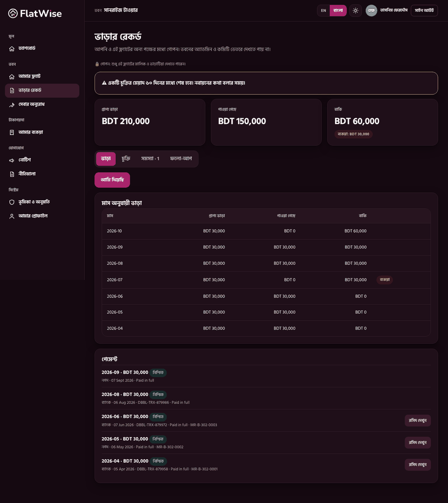Click the 'বকেয়া: BDT 30,000' badge
This screenshot has width=448, height=503.
pos(353,134)
